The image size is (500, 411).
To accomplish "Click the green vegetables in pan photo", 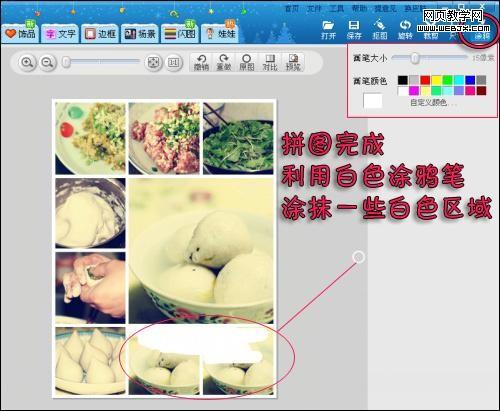I will click(238, 138).
